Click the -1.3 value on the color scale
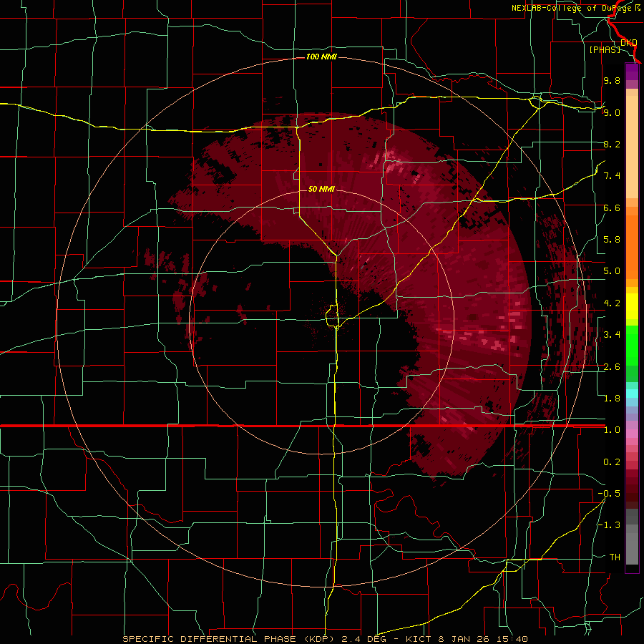The image size is (644, 644). pos(609,525)
